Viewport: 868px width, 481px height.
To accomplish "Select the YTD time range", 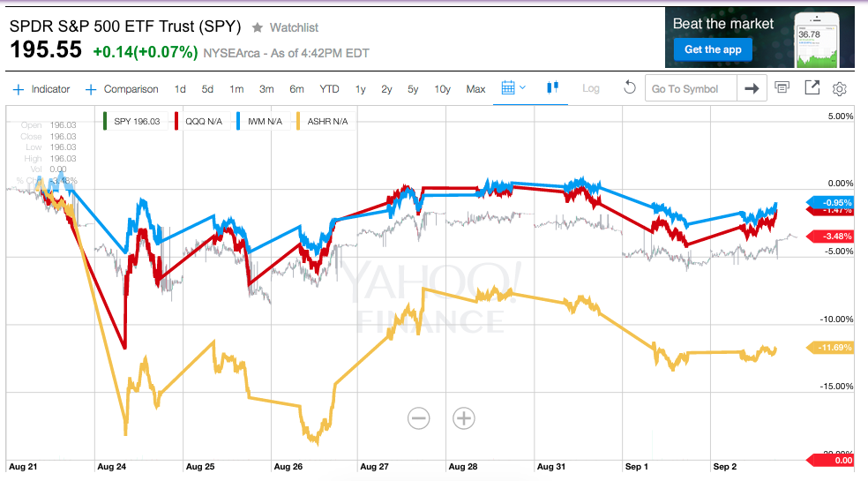I will tap(329, 89).
